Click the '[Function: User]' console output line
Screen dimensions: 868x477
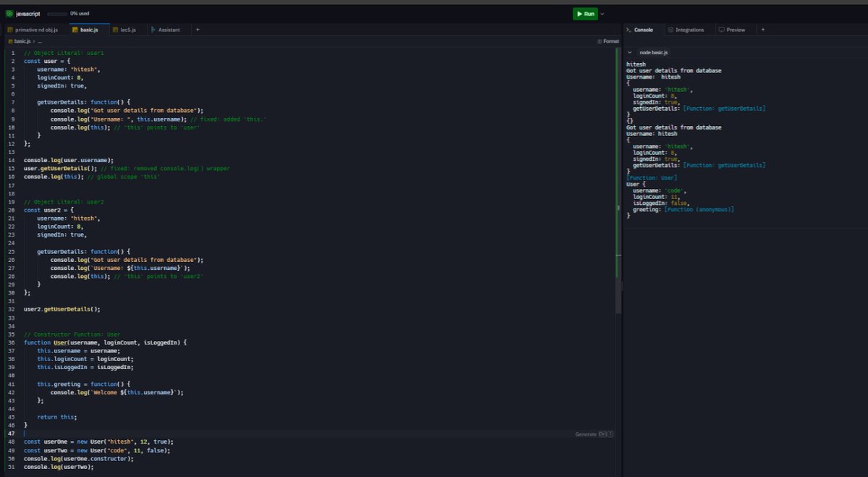(652, 177)
